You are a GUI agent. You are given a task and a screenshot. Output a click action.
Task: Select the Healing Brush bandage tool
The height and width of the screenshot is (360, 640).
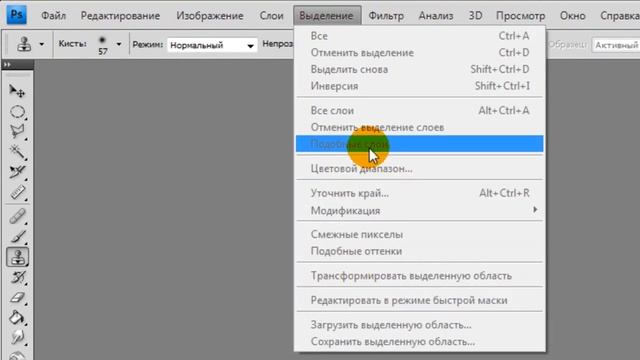click(17, 216)
